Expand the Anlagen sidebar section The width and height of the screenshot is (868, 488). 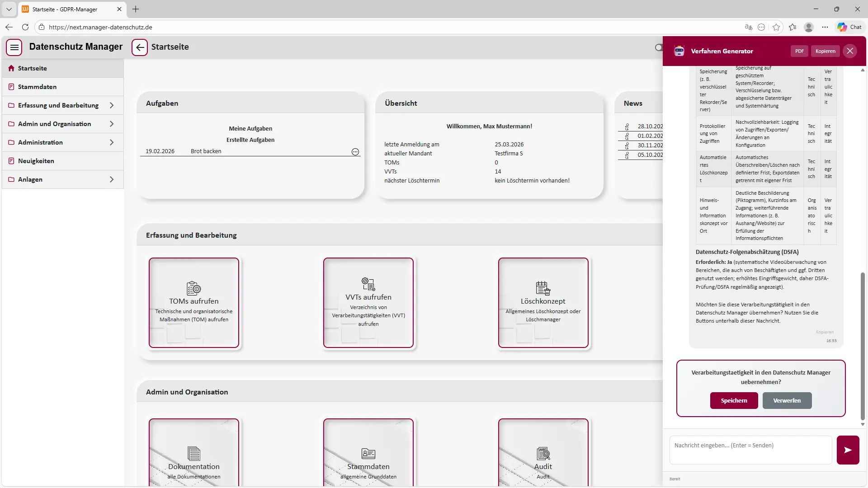tap(62, 179)
